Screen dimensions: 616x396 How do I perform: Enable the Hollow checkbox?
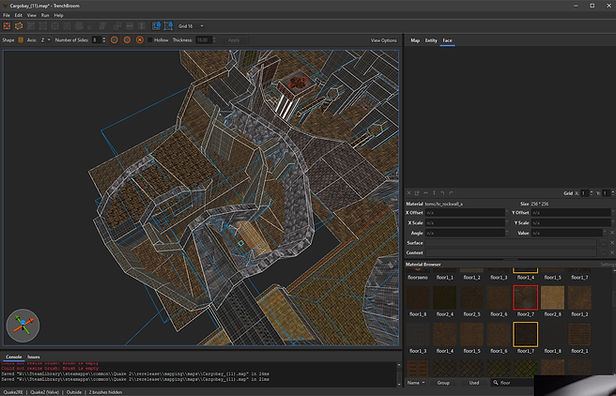[150, 40]
